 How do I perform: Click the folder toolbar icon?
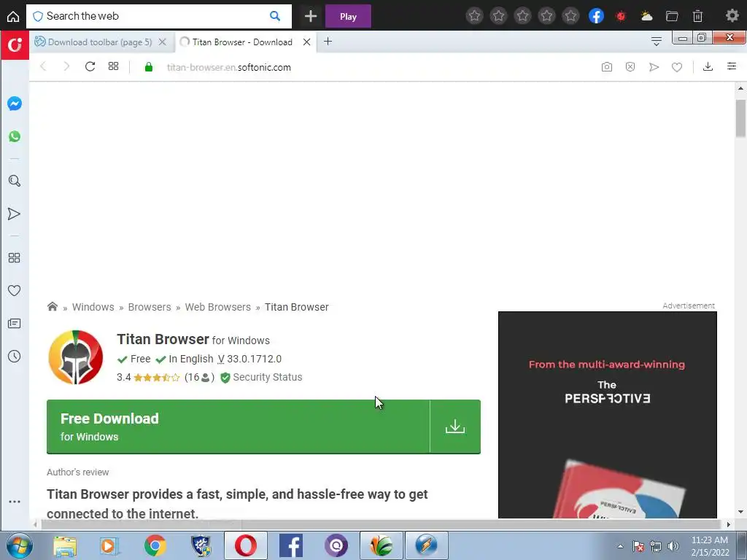(x=672, y=16)
